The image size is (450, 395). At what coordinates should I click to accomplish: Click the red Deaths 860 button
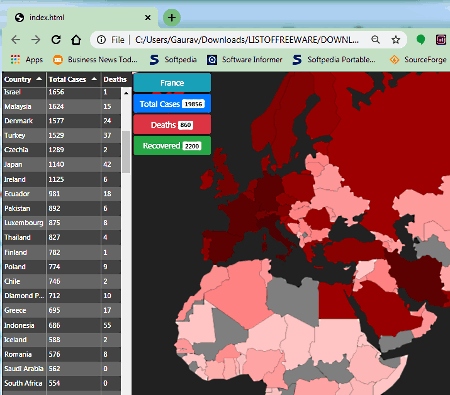(172, 125)
